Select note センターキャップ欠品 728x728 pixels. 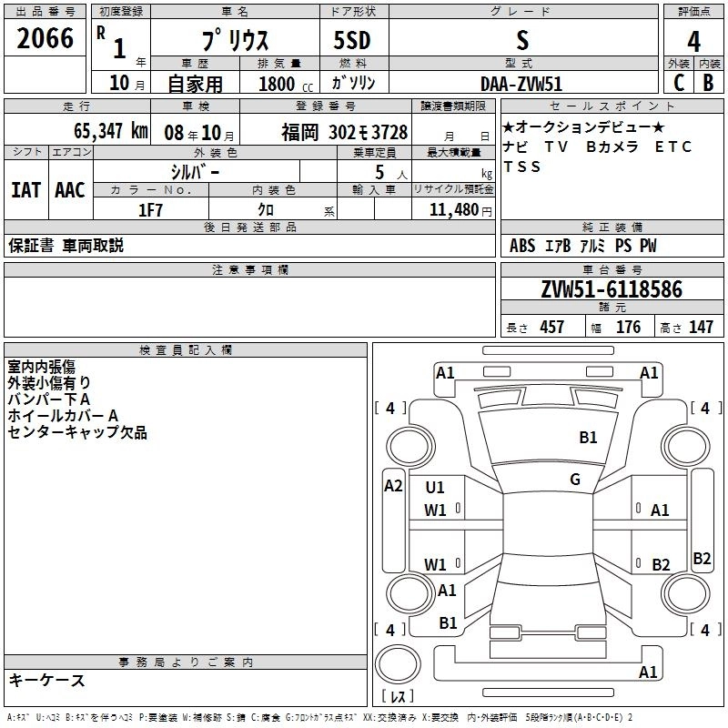click(77, 432)
